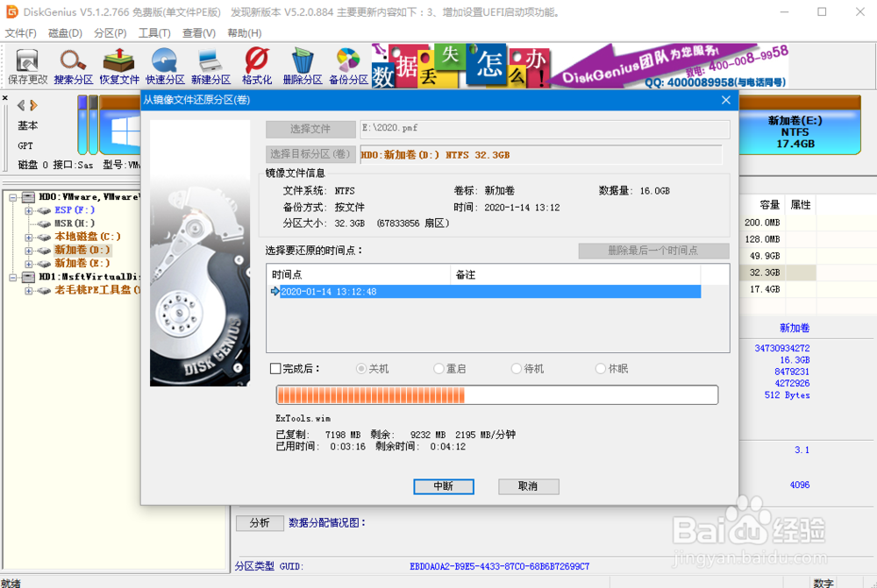The image size is (877, 588).
Task: Select 本地磁盘 (C:) in the tree
Action: click(x=87, y=237)
